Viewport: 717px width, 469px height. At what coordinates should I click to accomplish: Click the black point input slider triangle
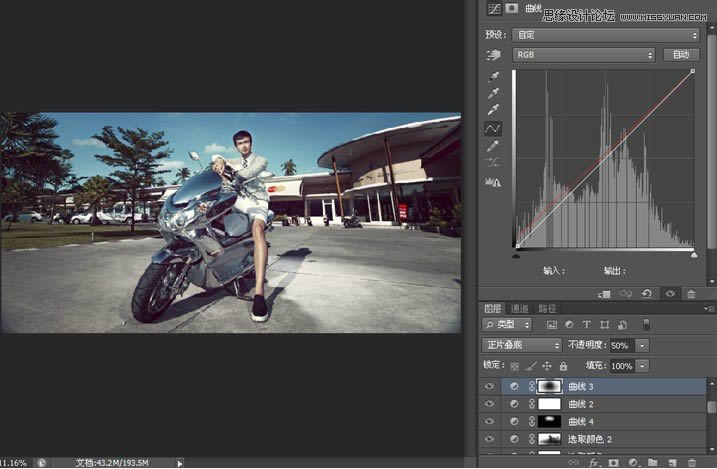(x=516, y=255)
